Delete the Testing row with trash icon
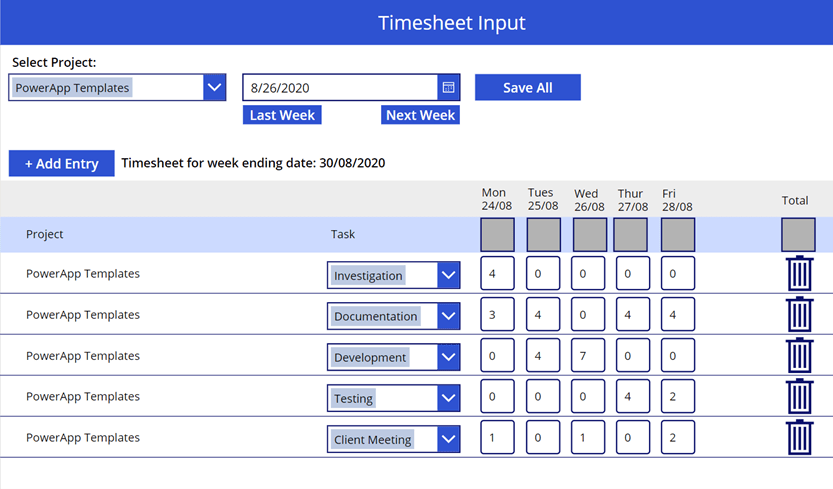 [800, 396]
